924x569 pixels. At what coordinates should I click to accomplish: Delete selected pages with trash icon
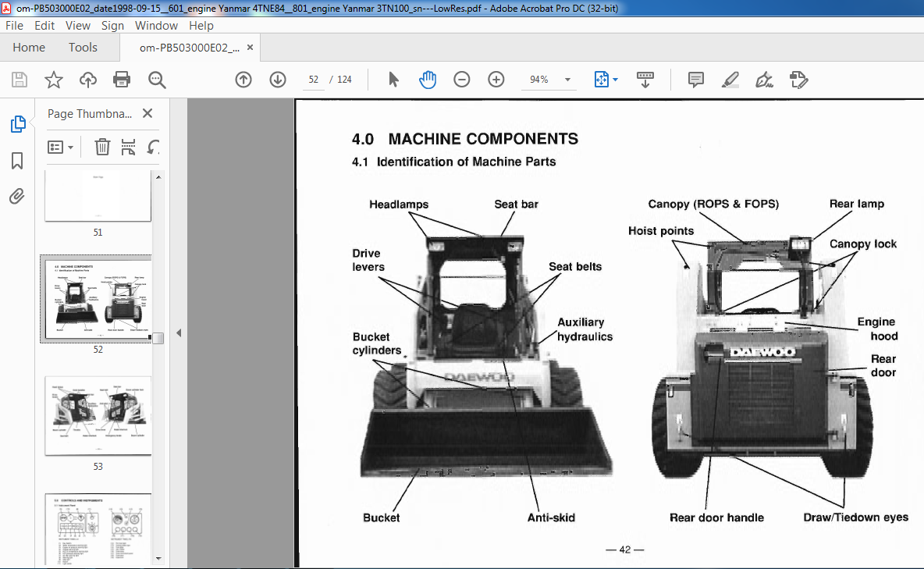pos(102,147)
